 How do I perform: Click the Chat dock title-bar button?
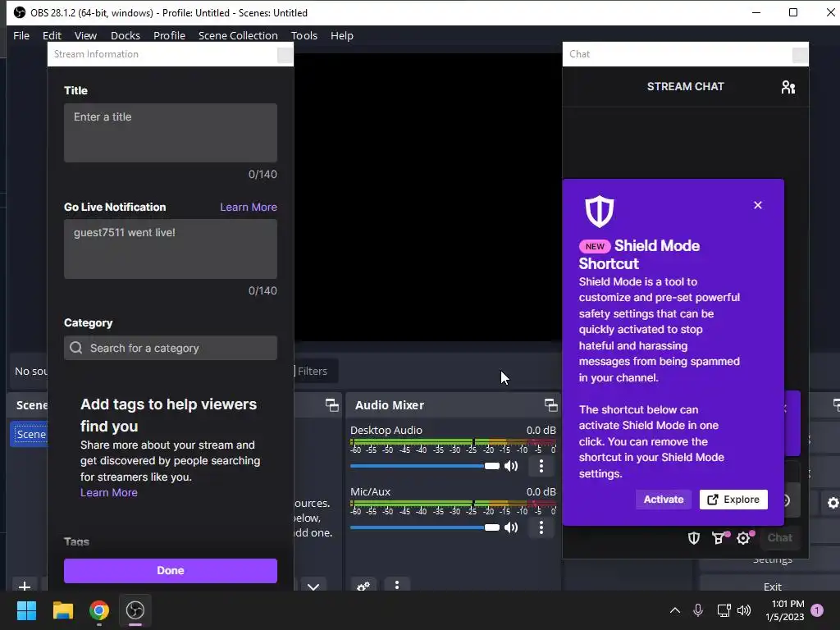click(x=800, y=55)
